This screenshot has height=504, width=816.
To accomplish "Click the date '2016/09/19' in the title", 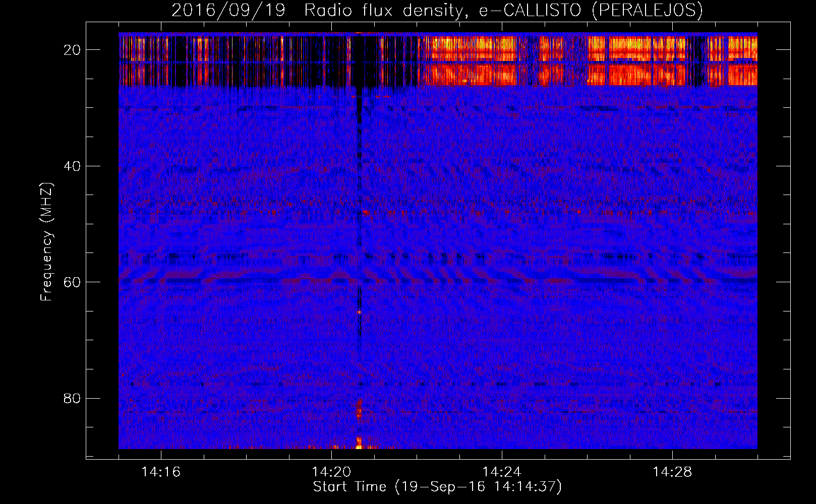I will click(228, 10).
